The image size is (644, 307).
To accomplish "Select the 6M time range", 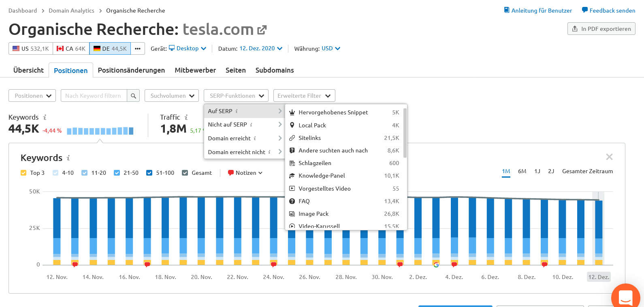I will click(x=522, y=172).
